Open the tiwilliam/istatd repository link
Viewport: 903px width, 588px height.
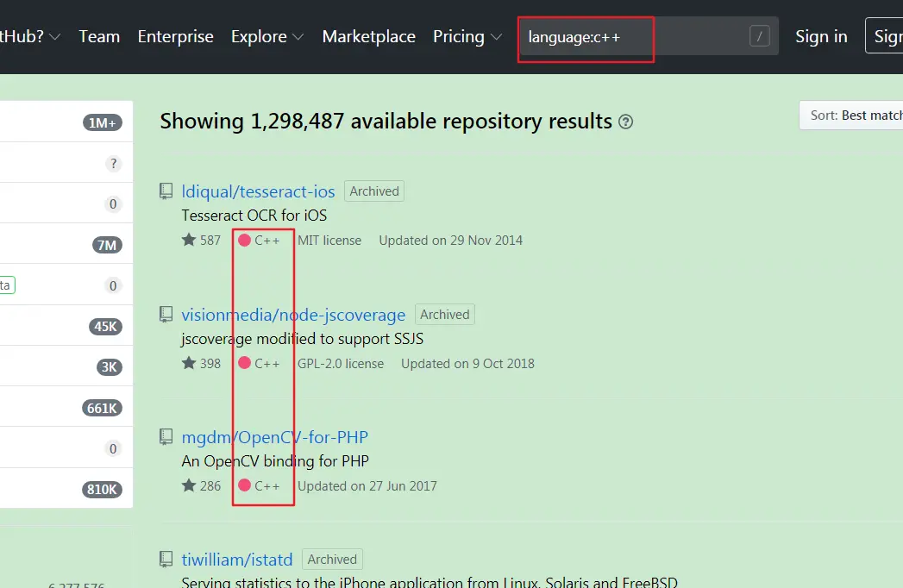(236, 560)
